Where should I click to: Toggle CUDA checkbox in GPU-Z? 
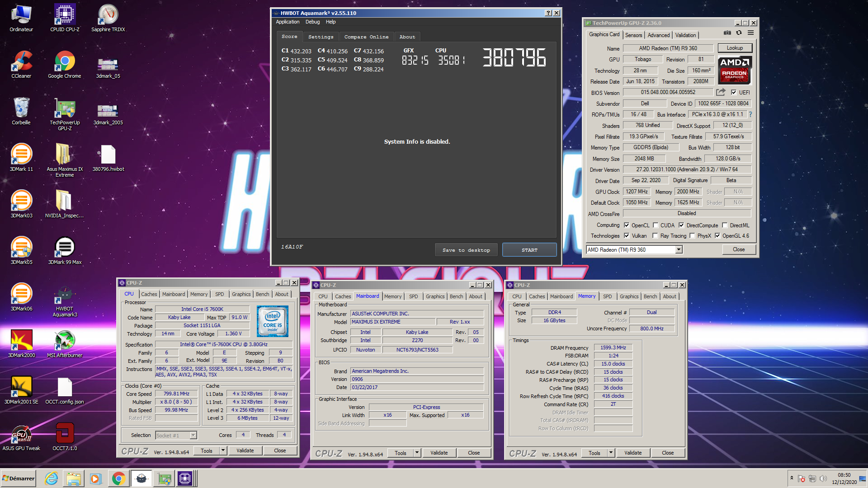pyautogui.click(x=656, y=225)
